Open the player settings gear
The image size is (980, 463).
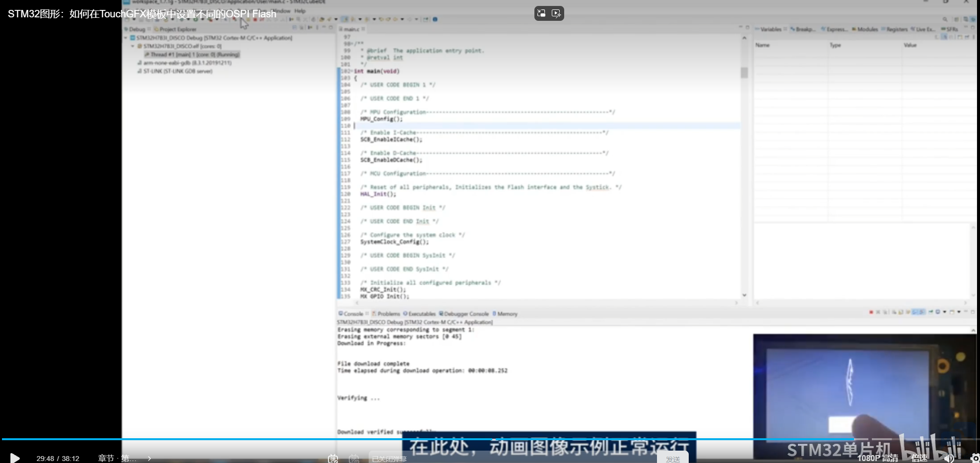pyautogui.click(x=975, y=458)
